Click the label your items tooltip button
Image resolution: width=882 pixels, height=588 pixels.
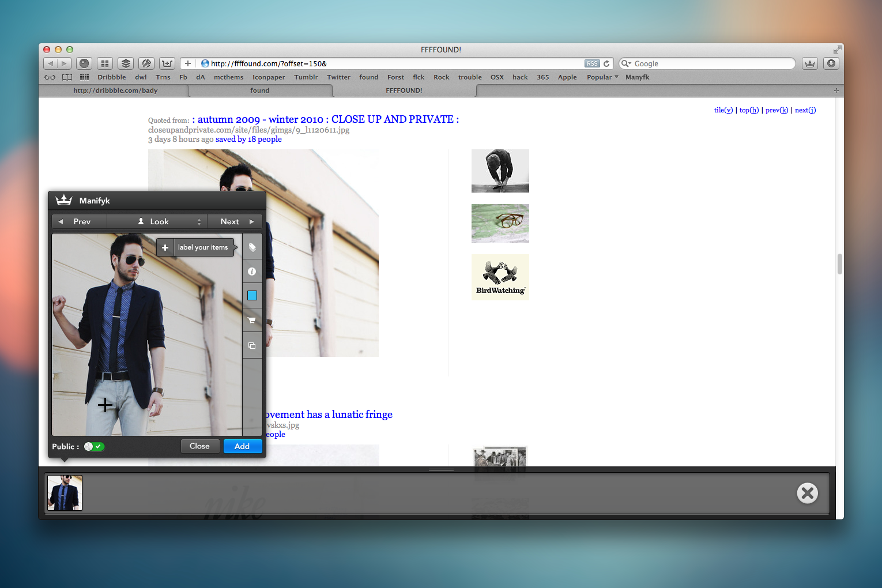coord(203,247)
